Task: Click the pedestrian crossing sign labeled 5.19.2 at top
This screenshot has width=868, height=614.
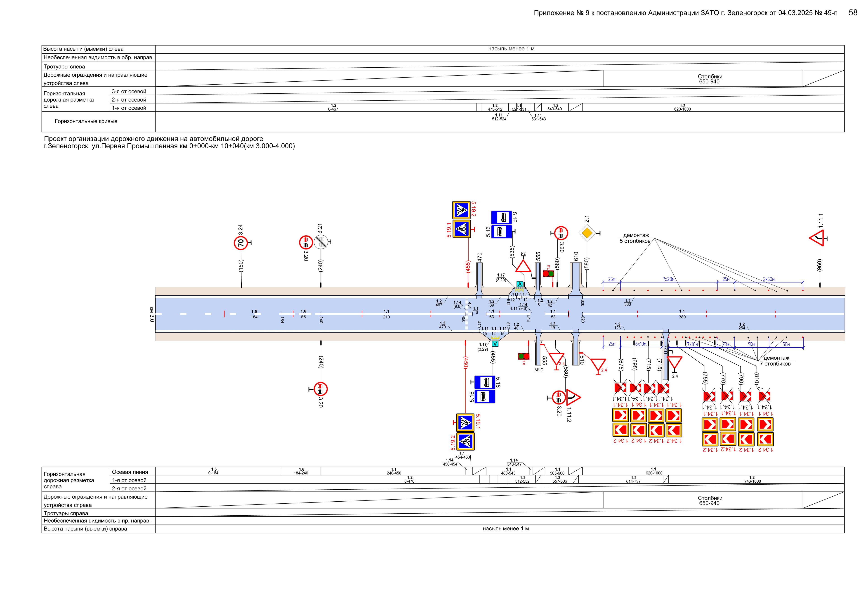Action: (x=461, y=210)
